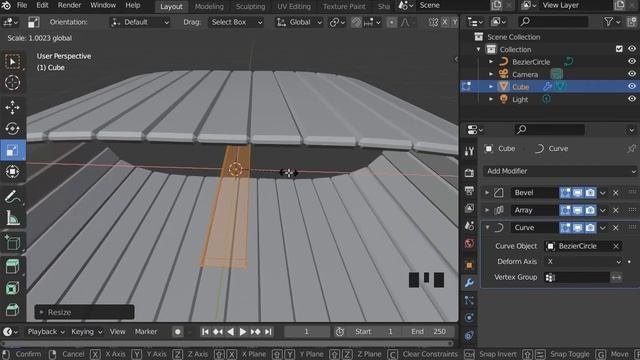Open the Edit menu

point(42,6)
